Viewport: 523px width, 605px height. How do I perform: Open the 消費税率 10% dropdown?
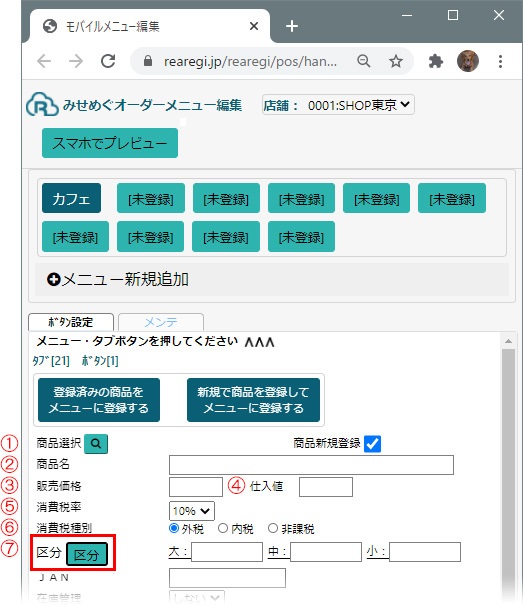192,511
